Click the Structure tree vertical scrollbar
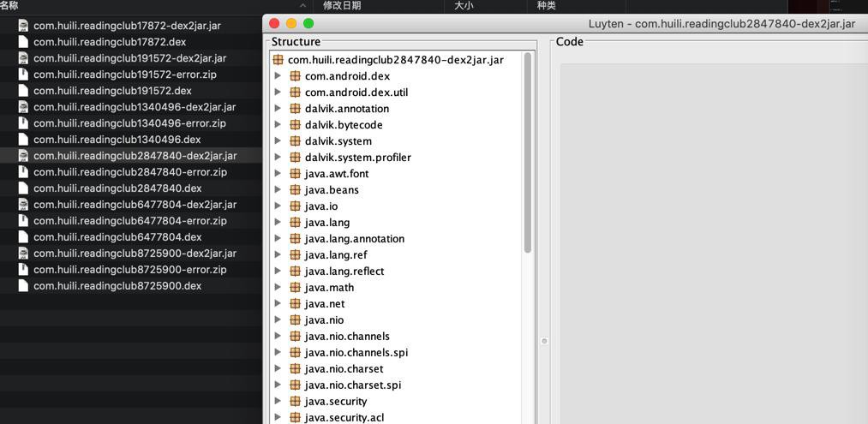Image resolution: width=868 pixels, height=424 pixels. pos(528,152)
